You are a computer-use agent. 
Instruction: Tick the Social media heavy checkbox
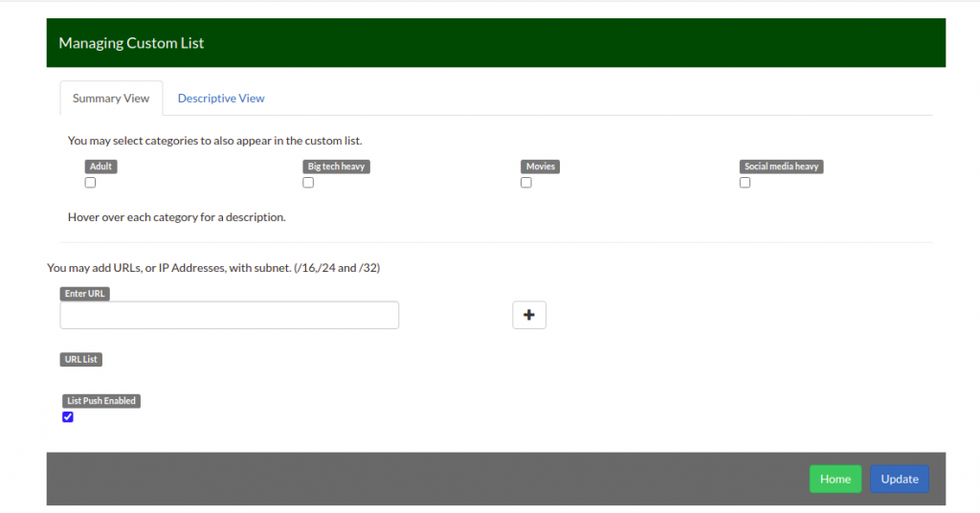tap(745, 183)
